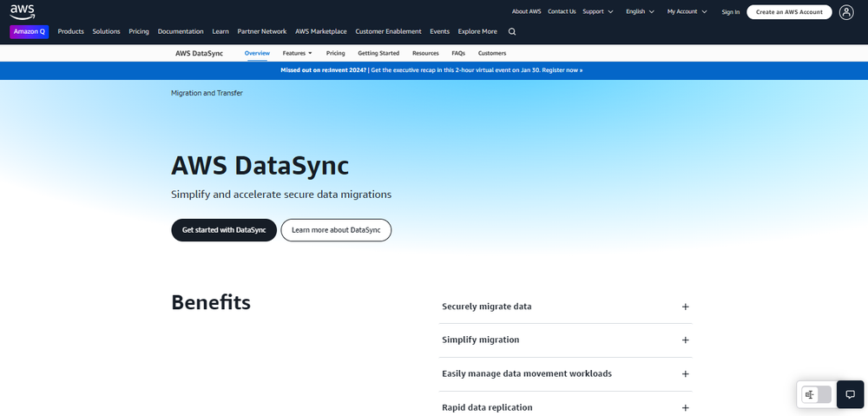Expand Easily manage data movement workloads
This screenshot has width=868, height=416.
click(x=566, y=374)
